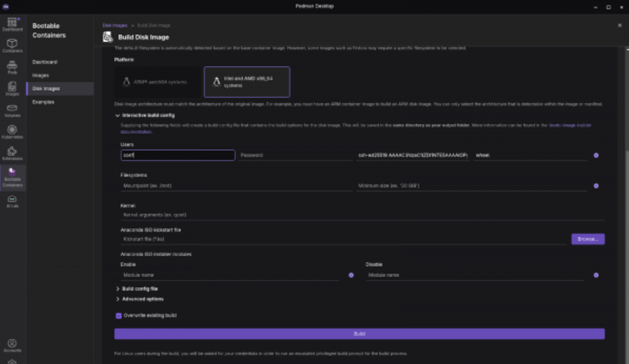Select the Intel and AMD x86_64 platform
Screen dimensions: 629x364
point(247,82)
